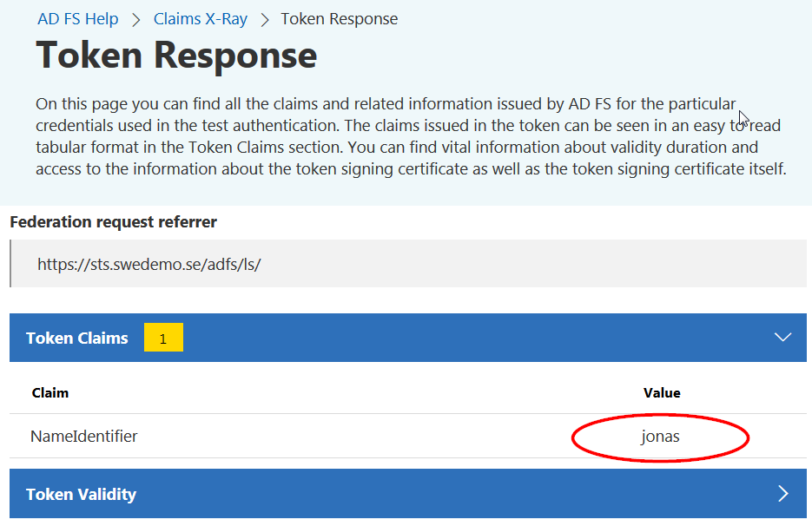Screen dimensions: 812x526
Task: Click the chevron after Claims X-Ray
Action: coord(265,19)
